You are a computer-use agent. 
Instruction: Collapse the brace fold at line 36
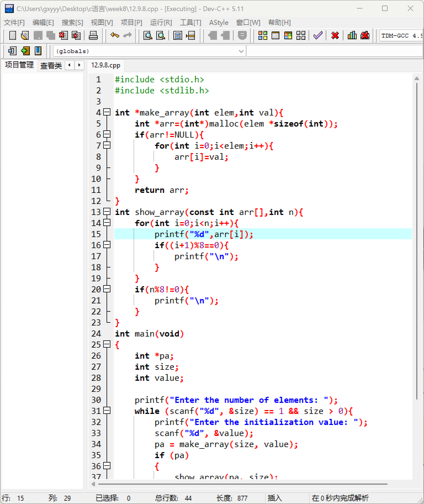[107, 466]
